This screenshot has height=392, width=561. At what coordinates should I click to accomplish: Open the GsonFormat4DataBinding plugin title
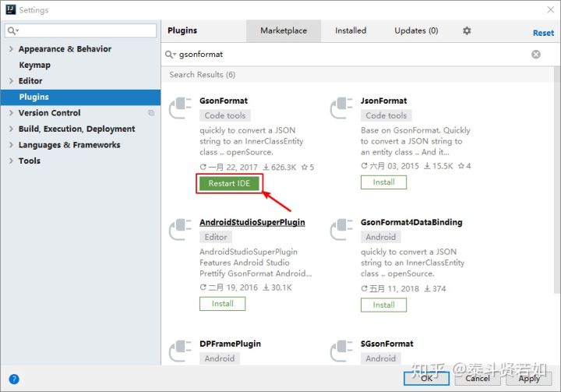click(x=411, y=222)
